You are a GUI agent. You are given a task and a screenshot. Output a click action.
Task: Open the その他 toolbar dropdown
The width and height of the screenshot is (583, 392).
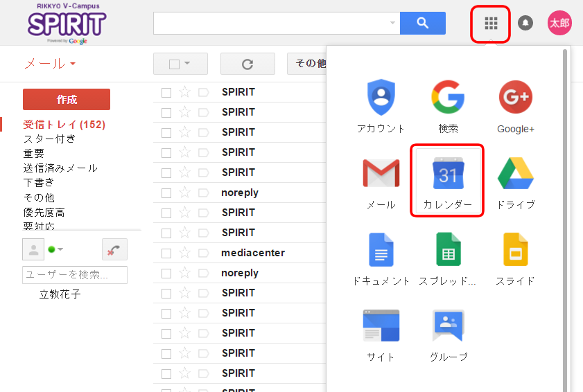pyautogui.click(x=307, y=64)
